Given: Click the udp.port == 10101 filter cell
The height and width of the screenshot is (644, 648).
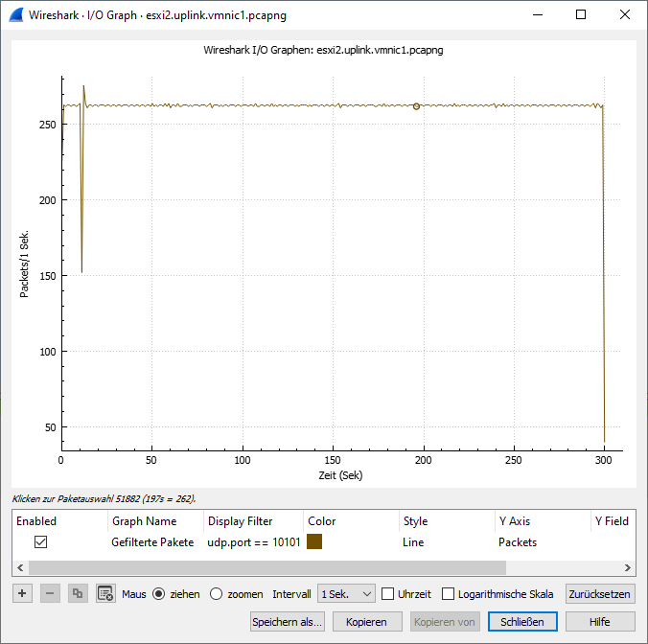Looking at the screenshot, I should (254, 542).
